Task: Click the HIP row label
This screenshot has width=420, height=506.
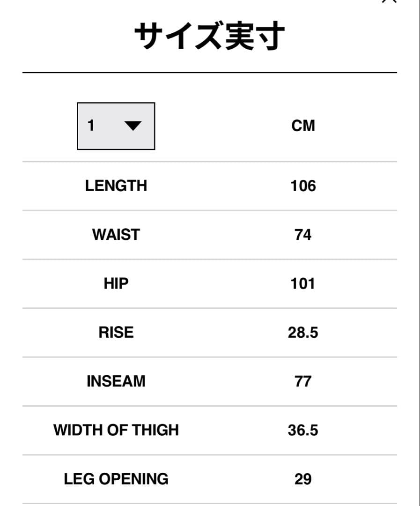Action: coord(116,283)
